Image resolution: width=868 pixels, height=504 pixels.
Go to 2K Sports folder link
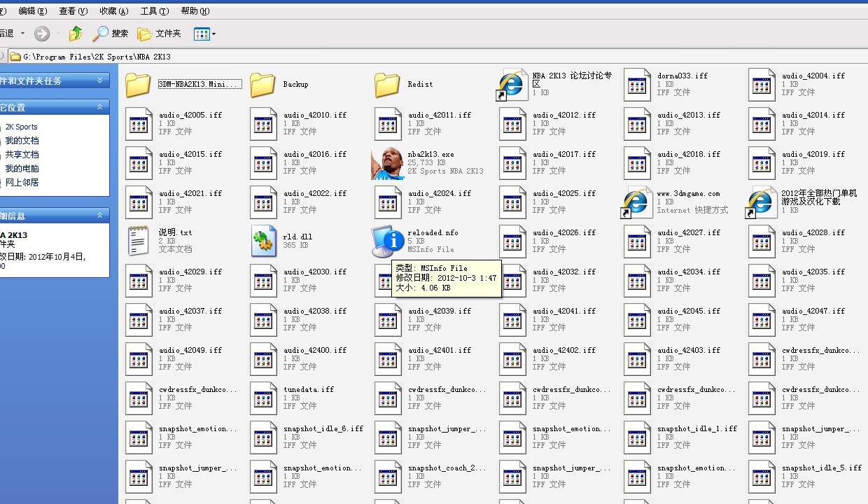click(22, 127)
